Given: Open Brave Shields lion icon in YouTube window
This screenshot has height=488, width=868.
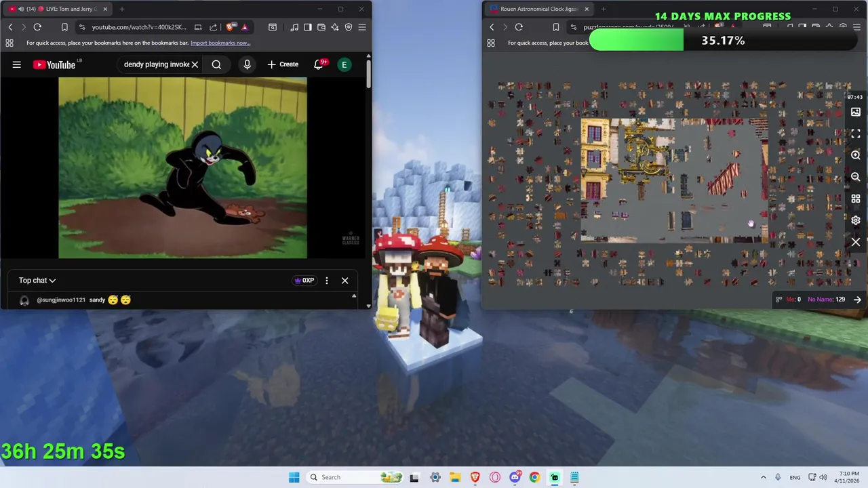Looking at the screenshot, I should 231,27.
